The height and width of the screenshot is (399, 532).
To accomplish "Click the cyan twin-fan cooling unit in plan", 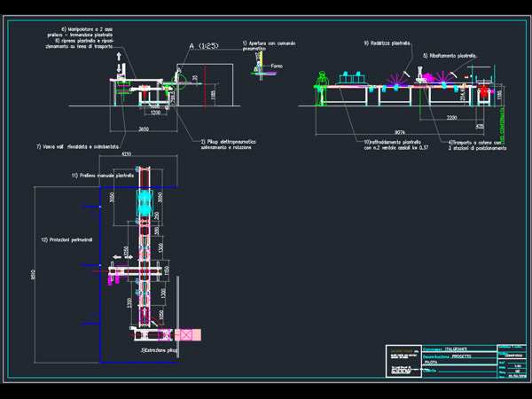I will pyautogui.click(x=145, y=203).
